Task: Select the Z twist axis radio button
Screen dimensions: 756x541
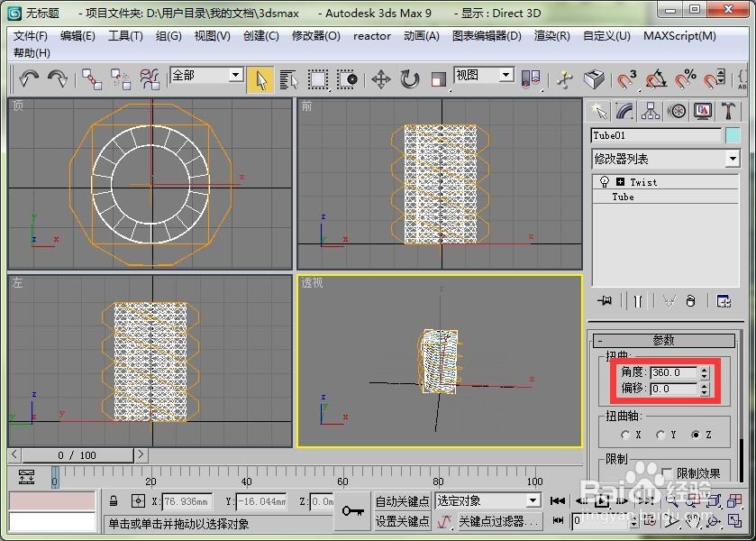Action: (x=696, y=435)
